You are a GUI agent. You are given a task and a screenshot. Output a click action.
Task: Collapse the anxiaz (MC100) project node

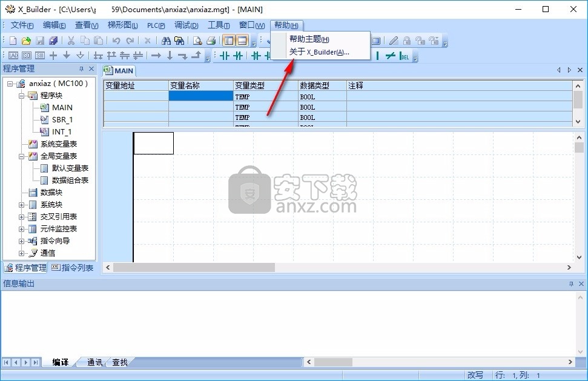pyautogui.click(x=10, y=84)
